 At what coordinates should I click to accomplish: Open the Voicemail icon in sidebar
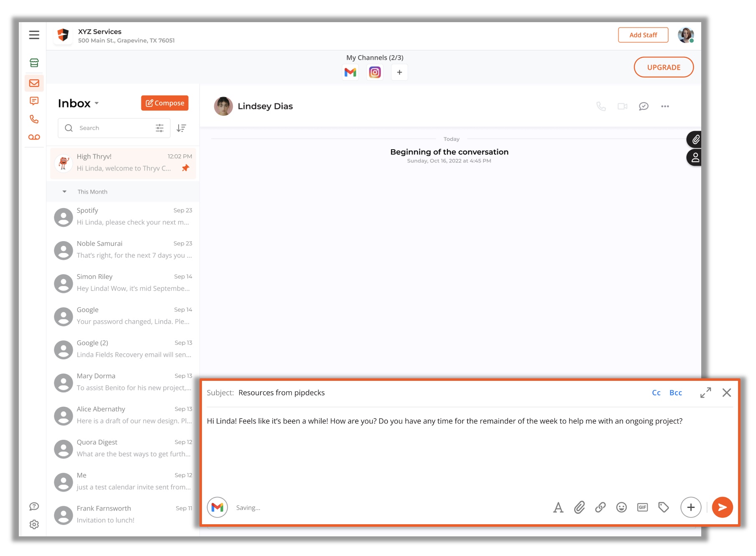coord(34,137)
